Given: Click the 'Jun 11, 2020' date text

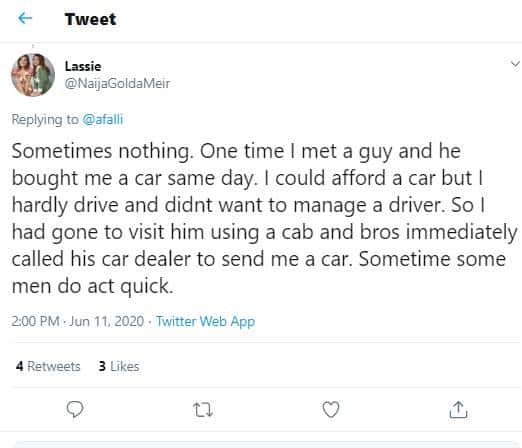Looking at the screenshot, I should coord(107,321).
